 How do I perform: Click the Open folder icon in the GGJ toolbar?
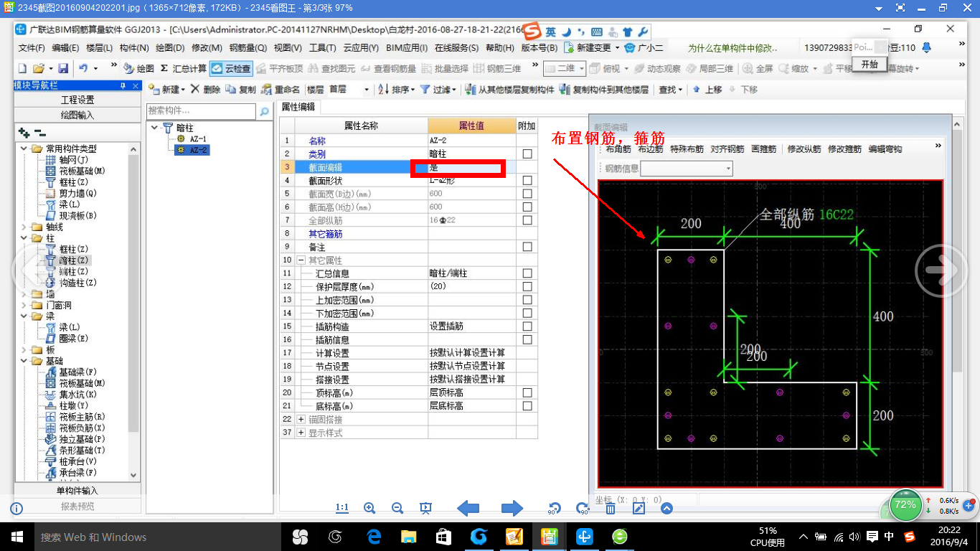(39, 68)
